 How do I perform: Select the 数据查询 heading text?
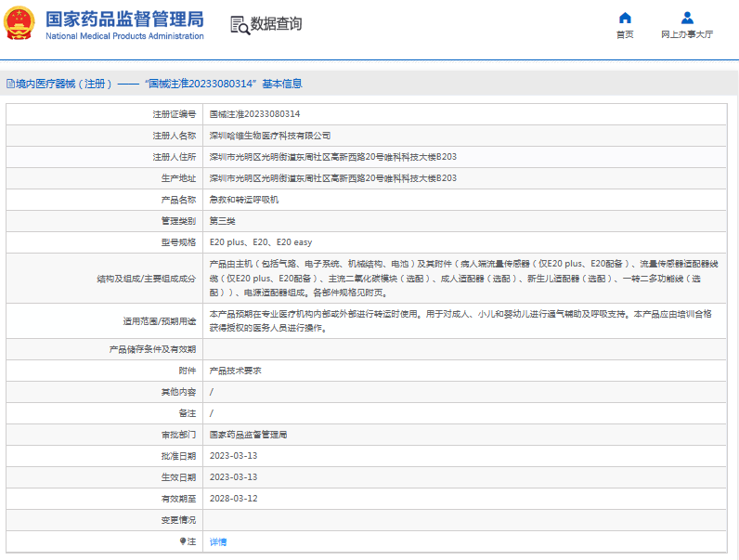click(x=277, y=24)
